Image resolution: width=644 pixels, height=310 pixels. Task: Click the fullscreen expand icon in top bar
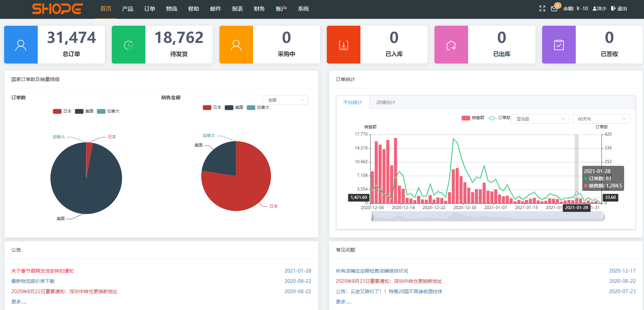coord(542,9)
